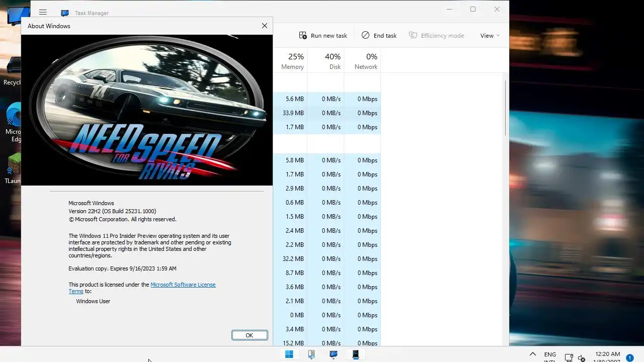Screen dimensions: 644x362
Task: Select the 0 MB memory cell
Action: coord(290,315)
